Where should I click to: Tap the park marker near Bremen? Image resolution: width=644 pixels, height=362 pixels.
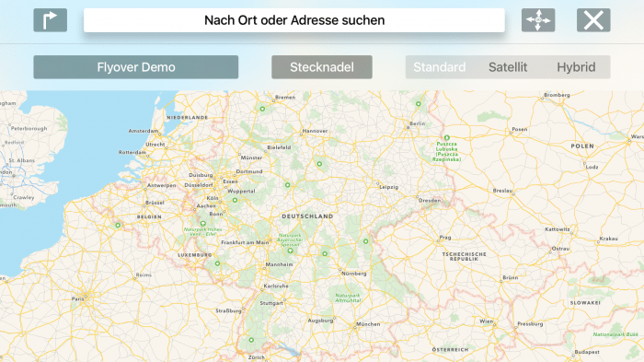(x=262, y=109)
